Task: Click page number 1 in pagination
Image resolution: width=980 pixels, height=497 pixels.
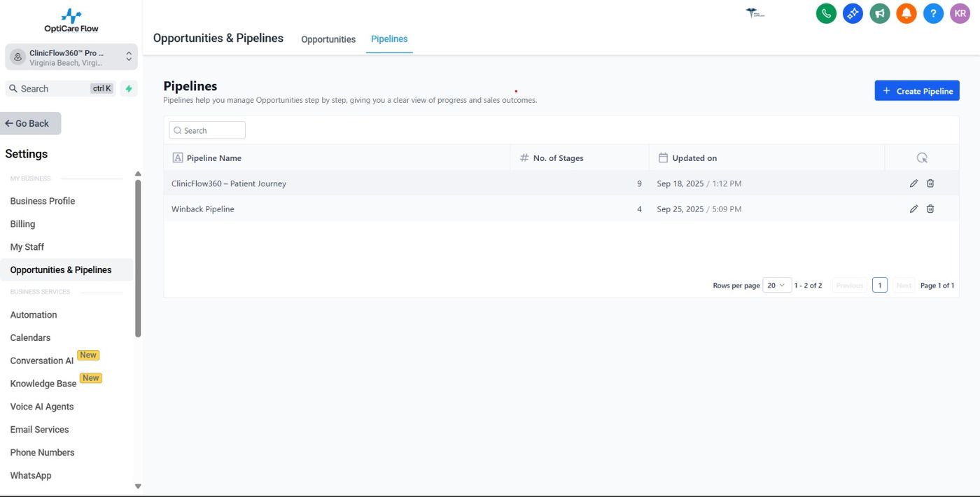Action: tap(880, 286)
